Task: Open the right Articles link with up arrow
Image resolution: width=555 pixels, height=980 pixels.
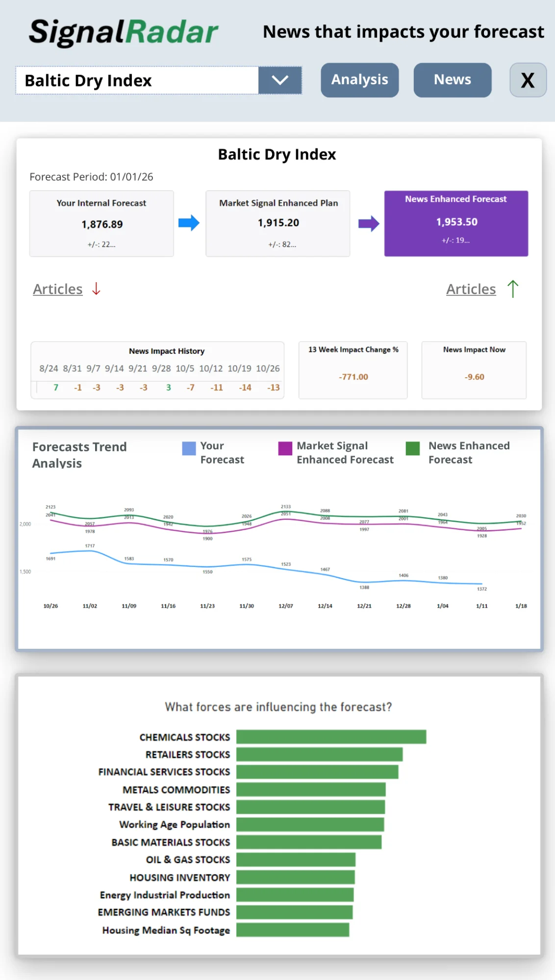Action: pyautogui.click(x=471, y=289)
